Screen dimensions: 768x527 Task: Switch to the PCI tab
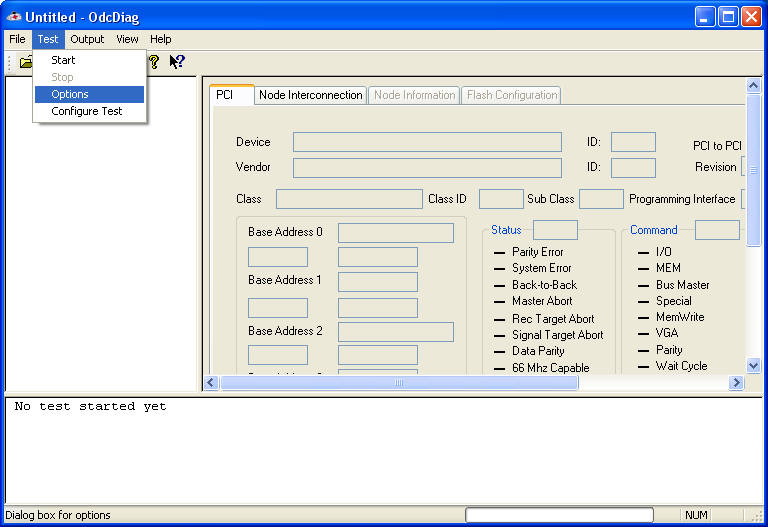(232, 95)
